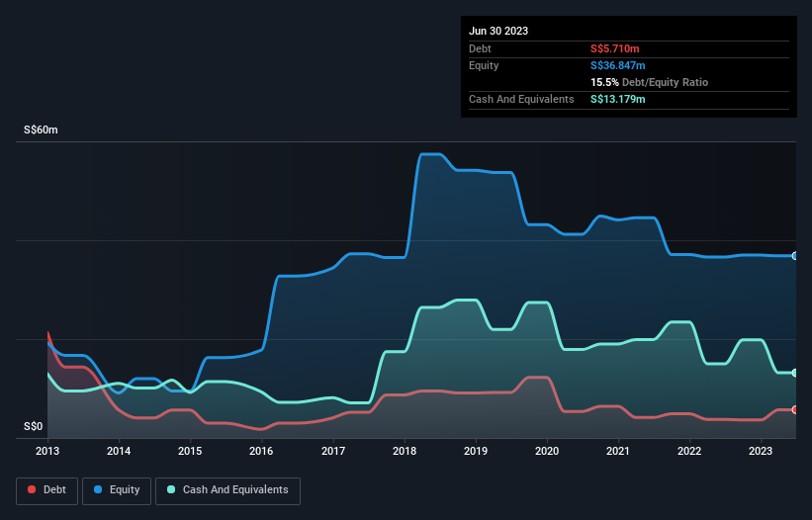The height and width of the screenshot is (520, 812).
Task: Click the S$36.847m equity value in tooltip
Action: (620, 65)
